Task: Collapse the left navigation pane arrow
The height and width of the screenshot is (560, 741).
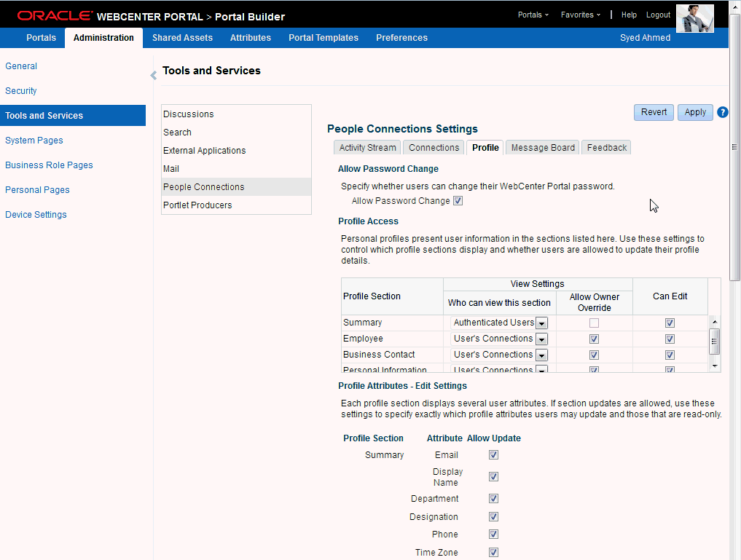Action: point(153,76)
